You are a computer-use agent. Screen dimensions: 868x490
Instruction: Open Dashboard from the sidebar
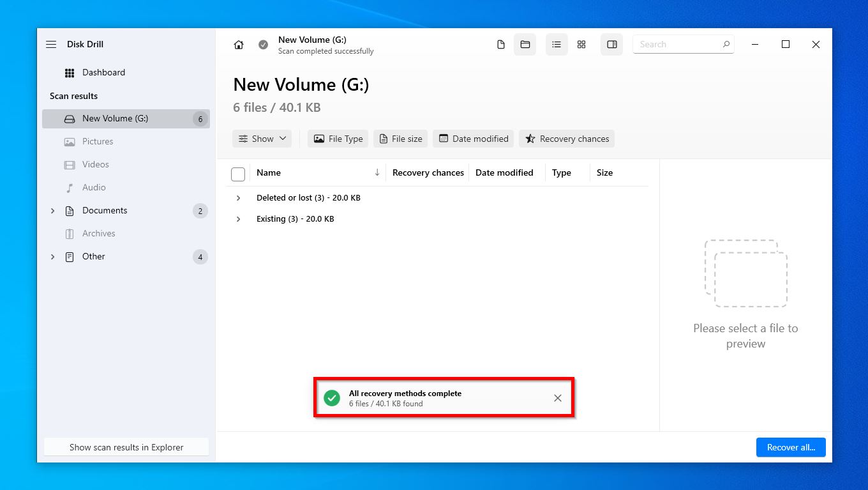126,72
